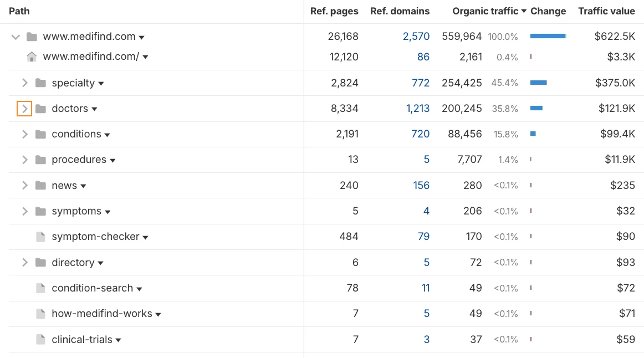Click the page icon beside condition-search

click(x=41, y=288)
